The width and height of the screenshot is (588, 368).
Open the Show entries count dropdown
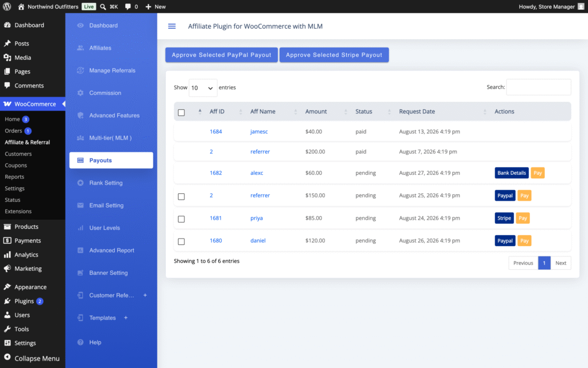pyautogui.click(x=203, y=88)
